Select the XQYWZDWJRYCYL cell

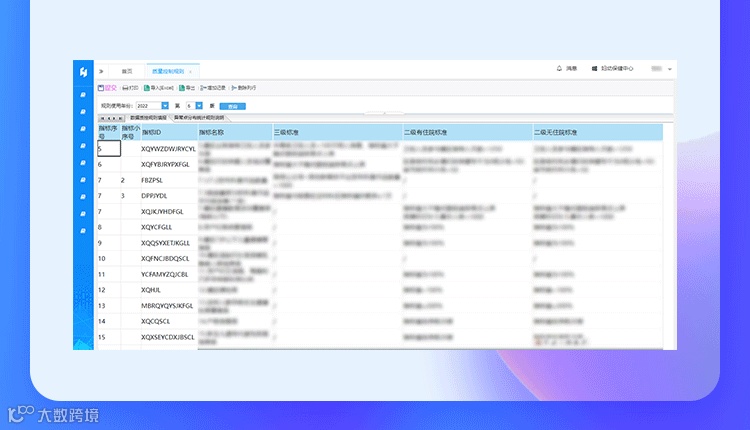pyautogui.click(x=169, y=149)
